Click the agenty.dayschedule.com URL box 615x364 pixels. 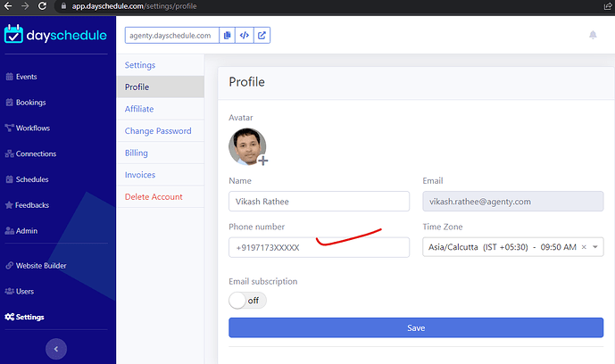click(x=171, y=36)
